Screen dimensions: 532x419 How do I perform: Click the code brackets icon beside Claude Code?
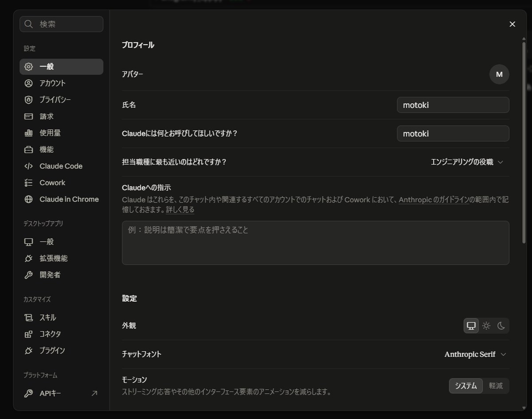[x=29, y=166]
